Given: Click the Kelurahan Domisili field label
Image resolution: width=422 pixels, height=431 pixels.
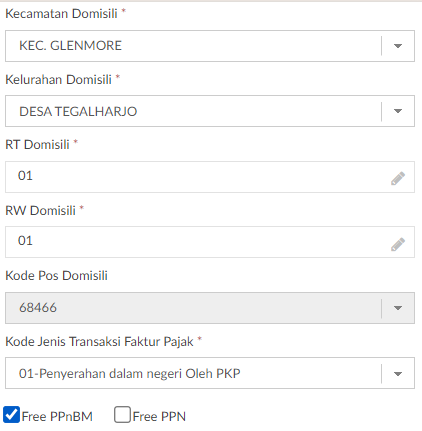Looking at the screenshot, I should tap(58, 80).
